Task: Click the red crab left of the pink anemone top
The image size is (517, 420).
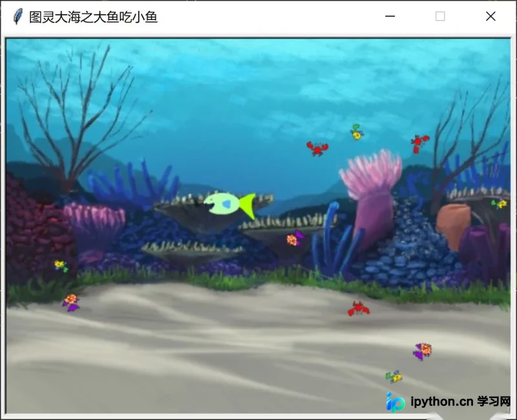Action: tap(317, 149)
